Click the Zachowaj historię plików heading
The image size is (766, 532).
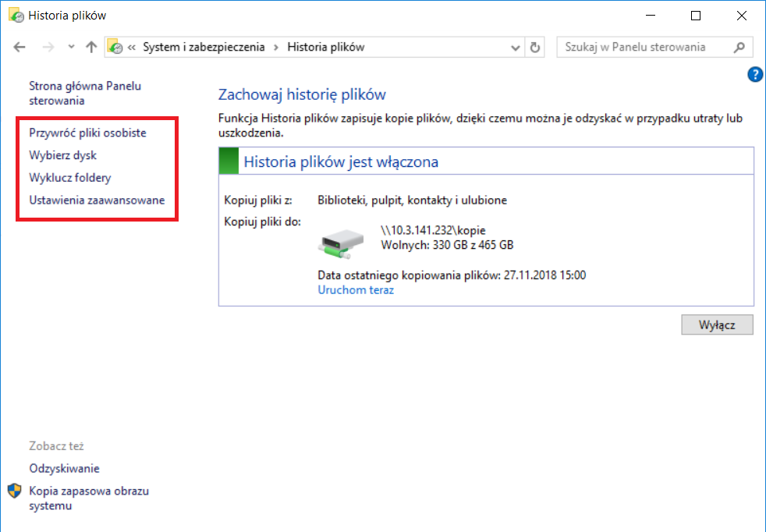tap(302, 94)
